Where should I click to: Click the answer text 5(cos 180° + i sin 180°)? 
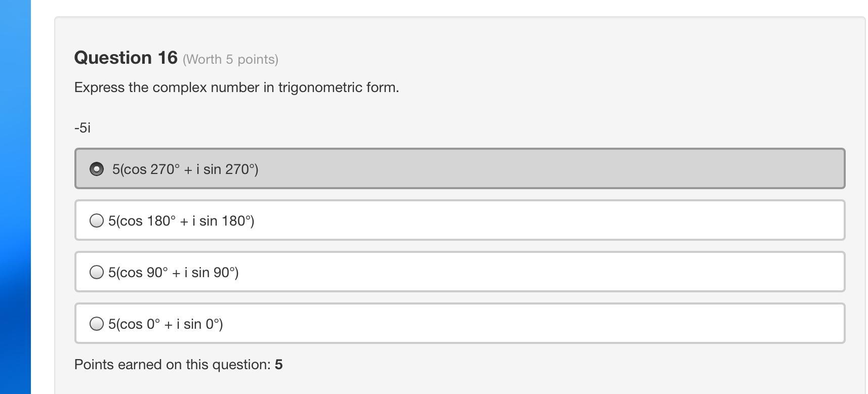click(x=181, y=221)
